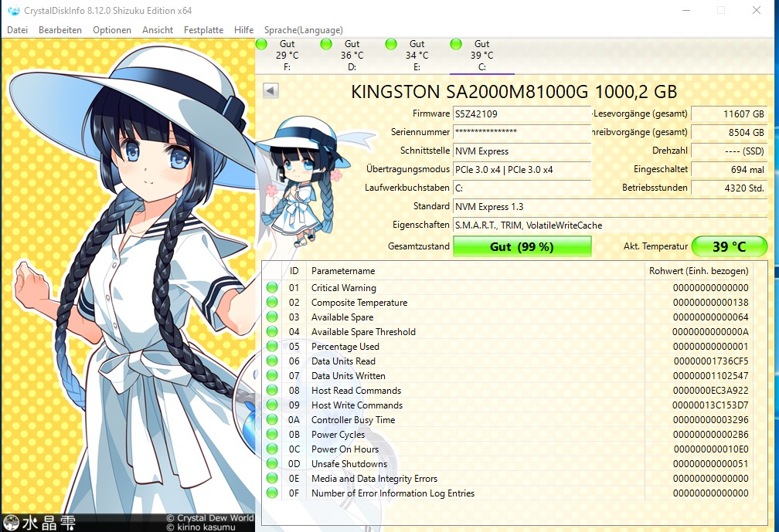Click the Crystal Dew World copyright link
Viewport: 779px width, 532px height.
click(x=210, y=517)
